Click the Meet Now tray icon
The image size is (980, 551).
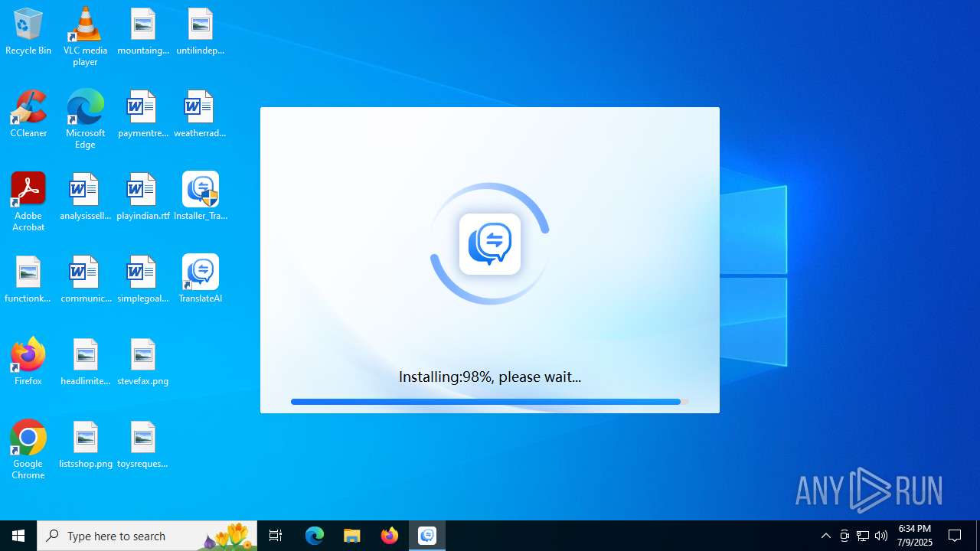[844, 536]
